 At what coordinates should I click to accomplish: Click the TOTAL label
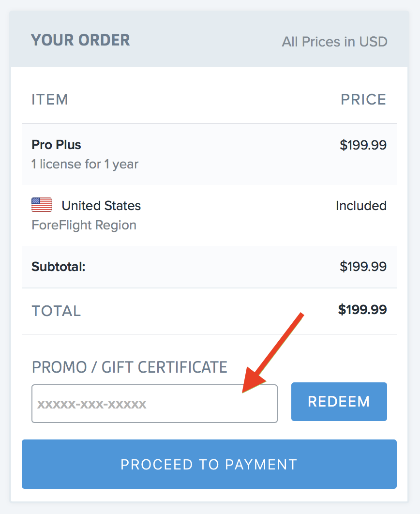tap(56, 311)
